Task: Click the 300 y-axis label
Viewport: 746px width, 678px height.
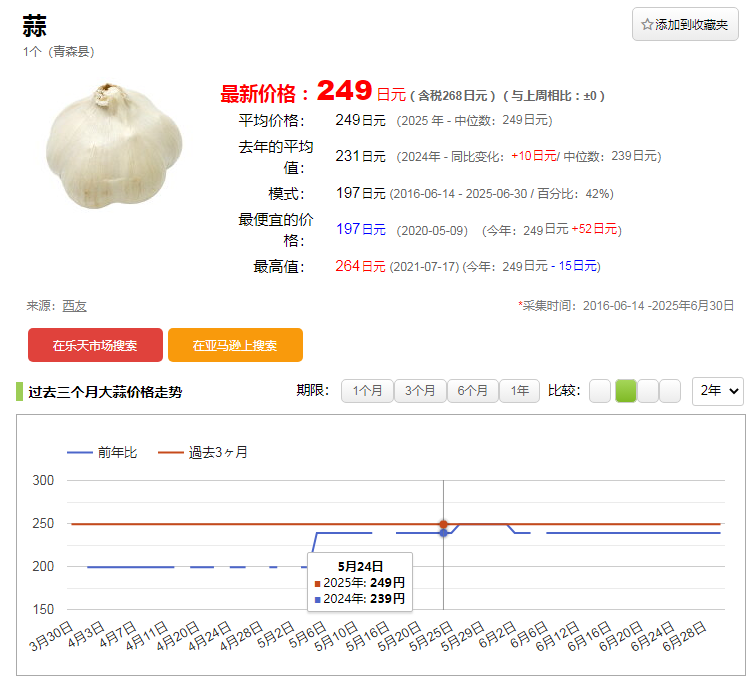Action: (x=43, y=480)
